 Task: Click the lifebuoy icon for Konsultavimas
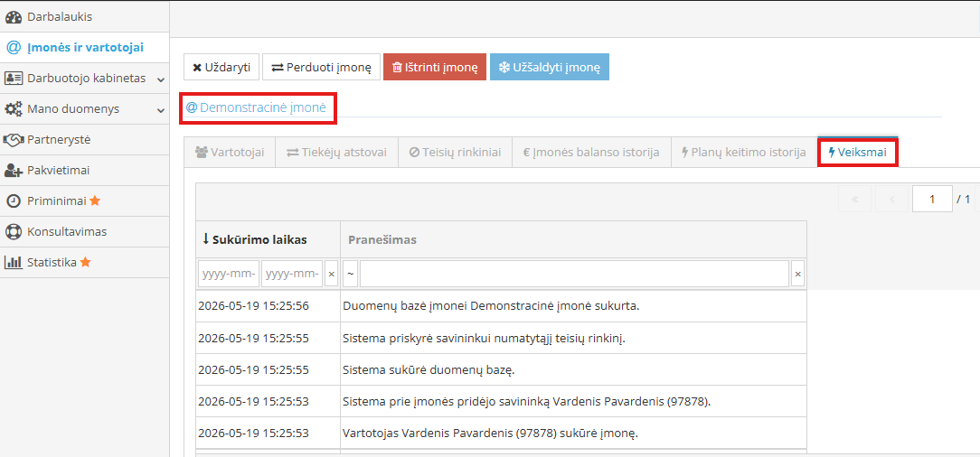tap(14, 231)
